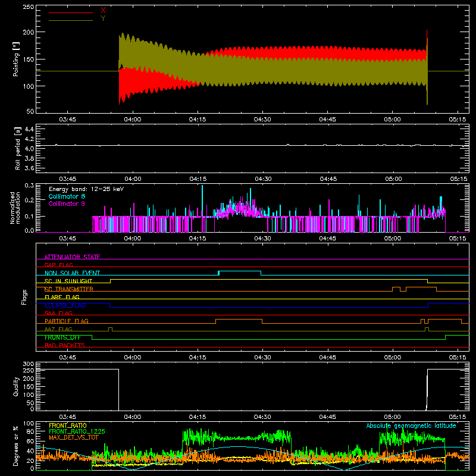Select the olive Y legend line sample
This screenshot has width=476, height=476.
pyautogui.click(x=71, y=20)
